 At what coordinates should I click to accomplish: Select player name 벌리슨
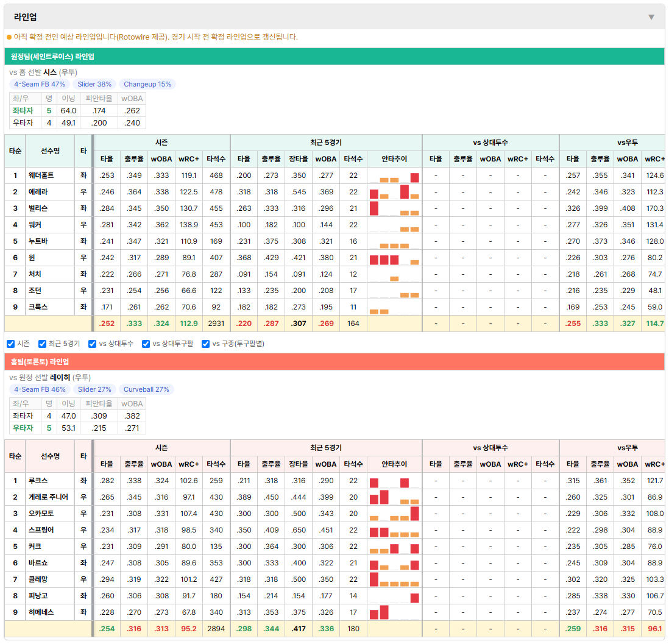tap(38, 209)
